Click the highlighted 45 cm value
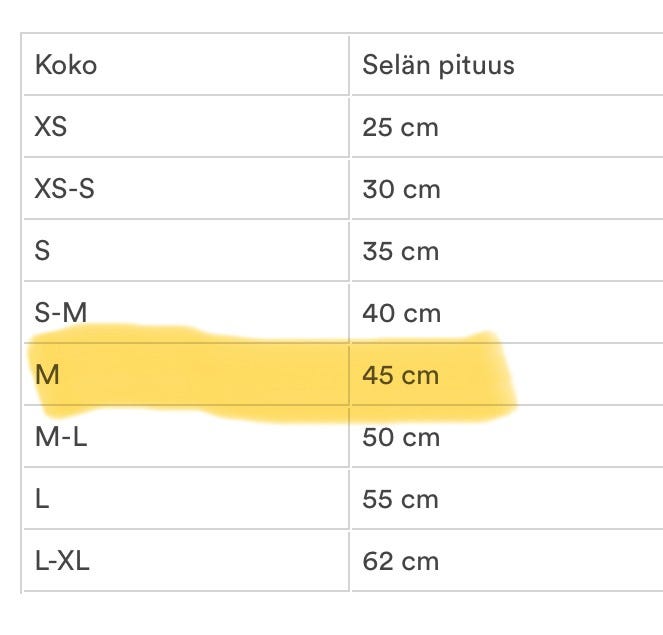 (x=401, y=375)
